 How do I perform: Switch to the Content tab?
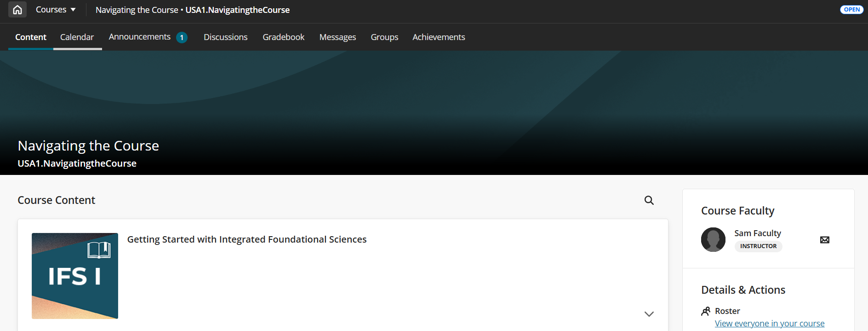(x=31, y=37)
